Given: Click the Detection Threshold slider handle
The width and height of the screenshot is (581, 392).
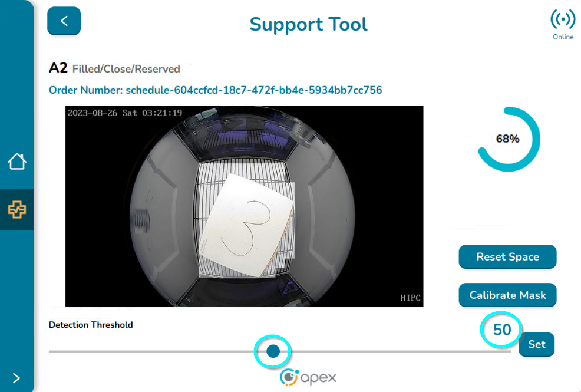Looking at the screenshot, I should point(273,351).
